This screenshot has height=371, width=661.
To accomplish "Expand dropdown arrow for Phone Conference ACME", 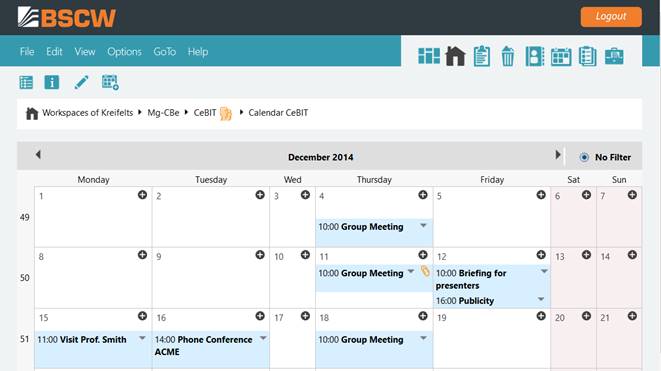I will [263, 338].
